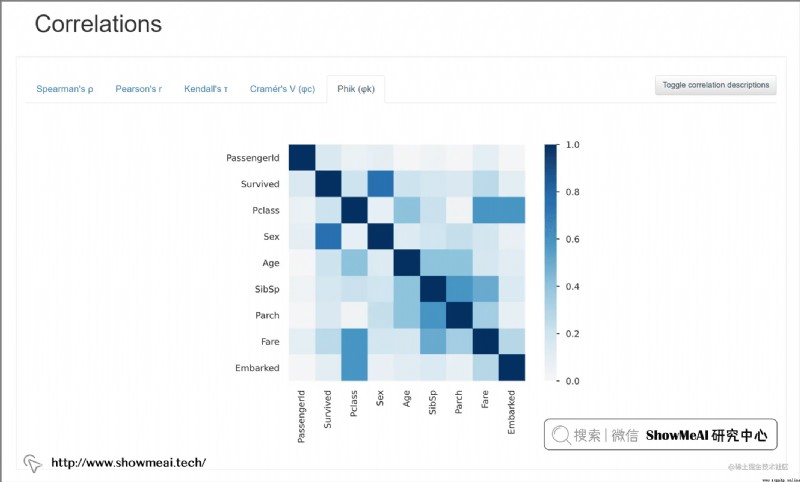The width and height of the screenshot is (800, 482).
Task: Toggle correlation descriptions button
Action: pyautogui.click(x=716, y=85)
